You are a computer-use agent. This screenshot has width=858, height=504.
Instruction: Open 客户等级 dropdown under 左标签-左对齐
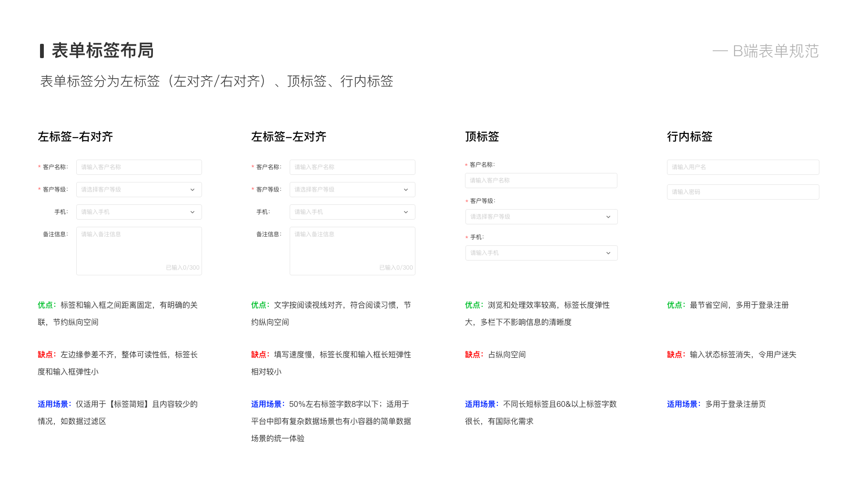click(x=353, y=190)
